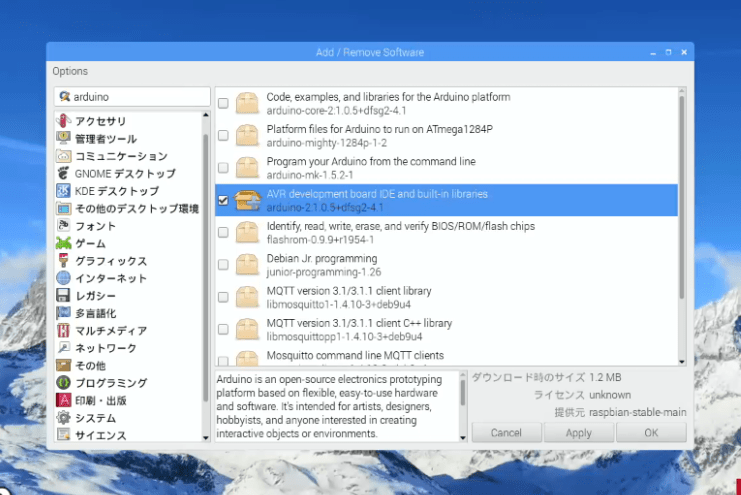741x495 pixels.
Task: Select 'Mosquitto command line MQTT clients' row
Action: [x=446, y=356]
